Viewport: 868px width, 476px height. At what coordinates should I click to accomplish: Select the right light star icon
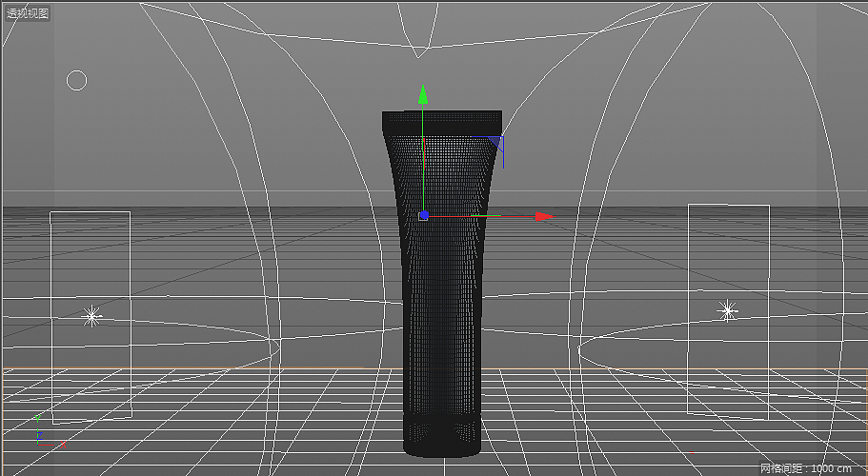point(727,310)
